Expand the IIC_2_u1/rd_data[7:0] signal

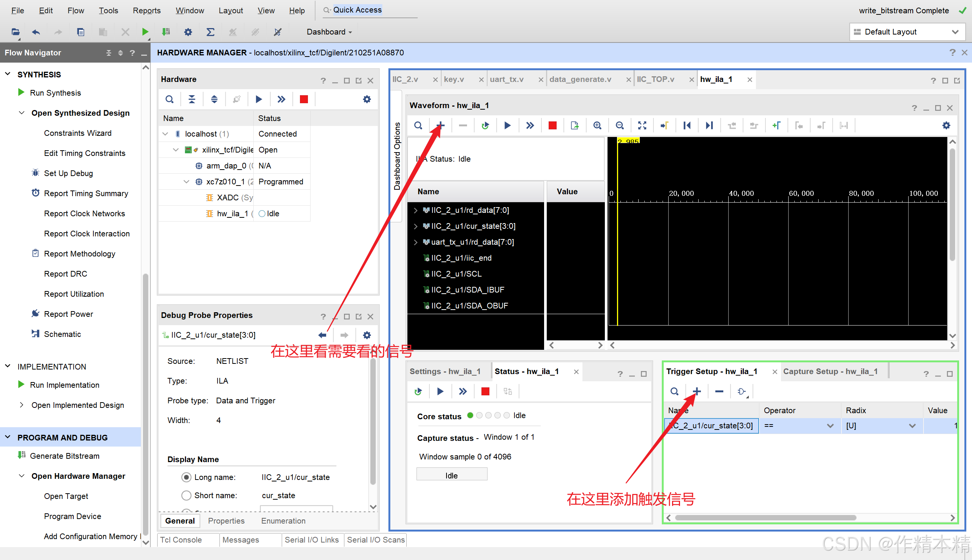[x=416, y=211]
